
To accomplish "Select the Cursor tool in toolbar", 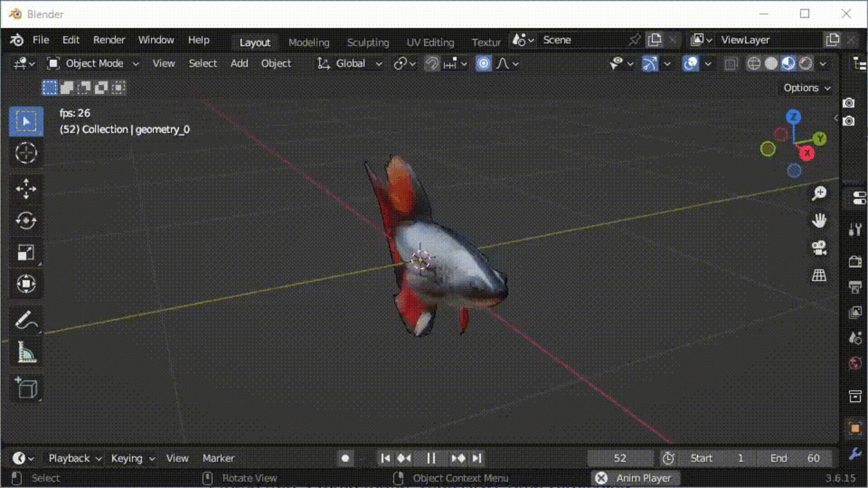I will 26,153.
